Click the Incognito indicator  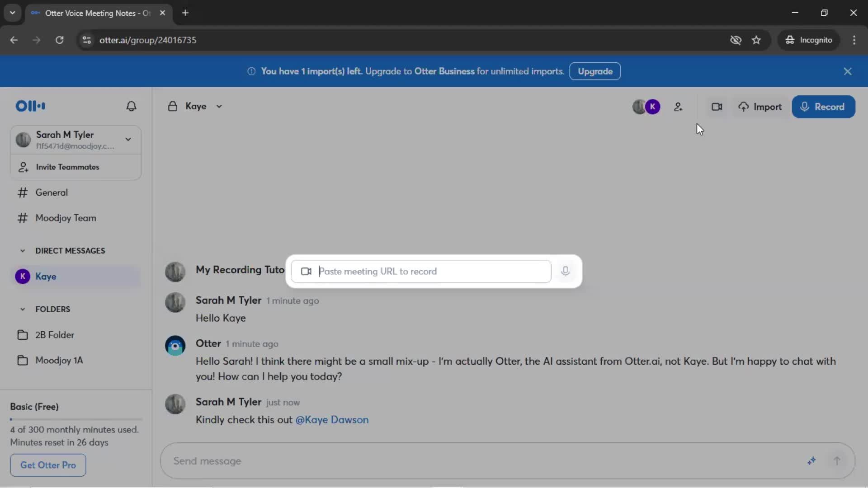pos(809,40)
